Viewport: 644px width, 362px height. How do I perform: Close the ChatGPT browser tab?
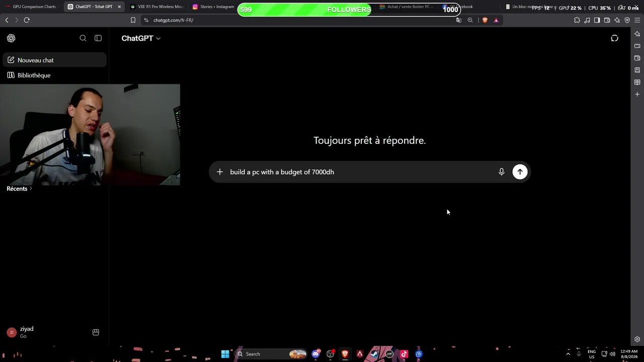[x=119, y=7]
